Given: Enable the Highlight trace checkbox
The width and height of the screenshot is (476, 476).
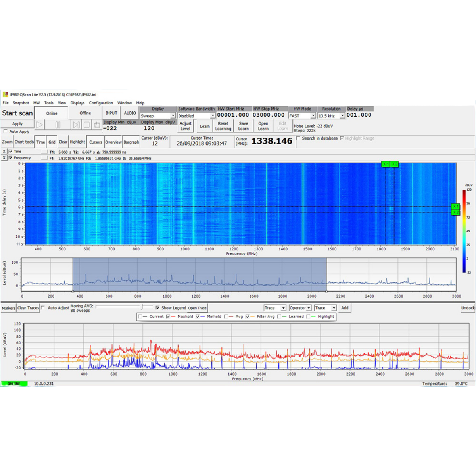Looking at the screenshot, I should [308, 317].
